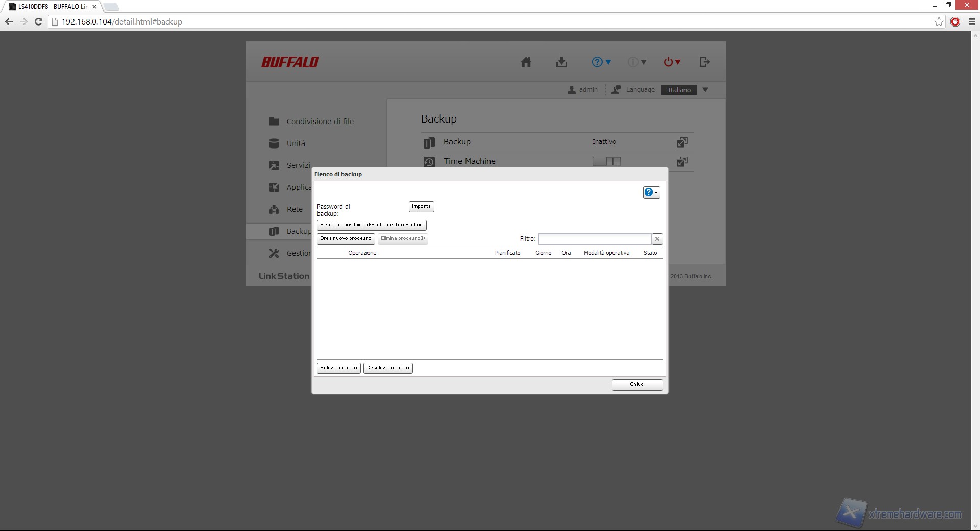Viewport: 980px width, 531px height.
Task: Click the Rete network sidebar icon
Action: tap(274, 209)
